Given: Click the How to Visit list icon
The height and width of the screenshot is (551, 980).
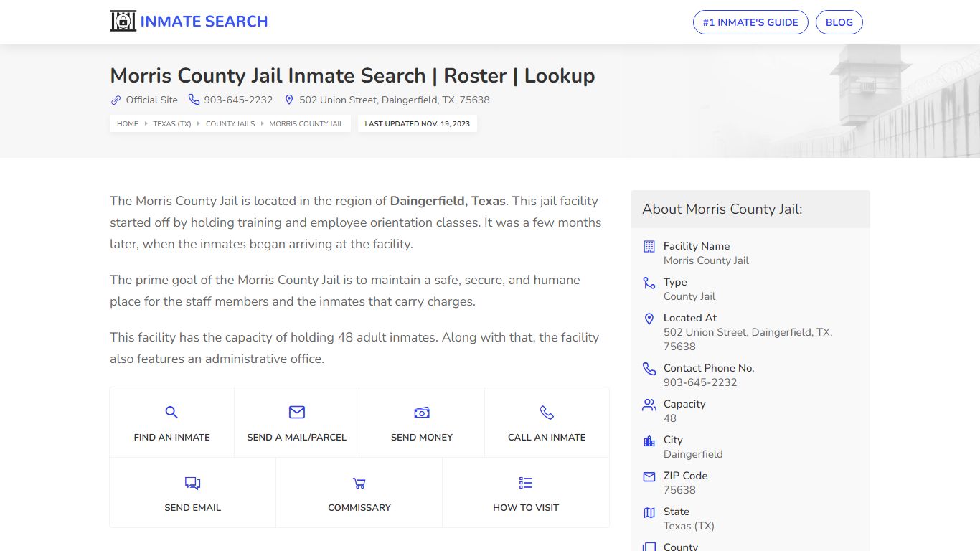Looking at the screenshot, I should point(526,483).
